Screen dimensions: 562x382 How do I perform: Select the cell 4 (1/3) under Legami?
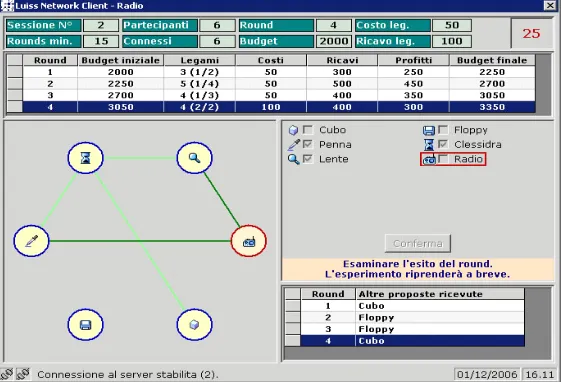(x=200, y=95)
